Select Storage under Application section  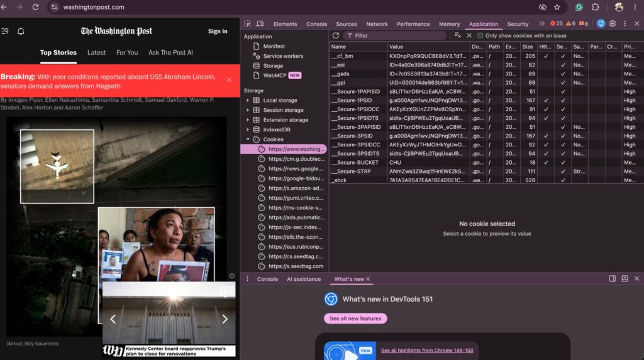click(x=273, y=66)
